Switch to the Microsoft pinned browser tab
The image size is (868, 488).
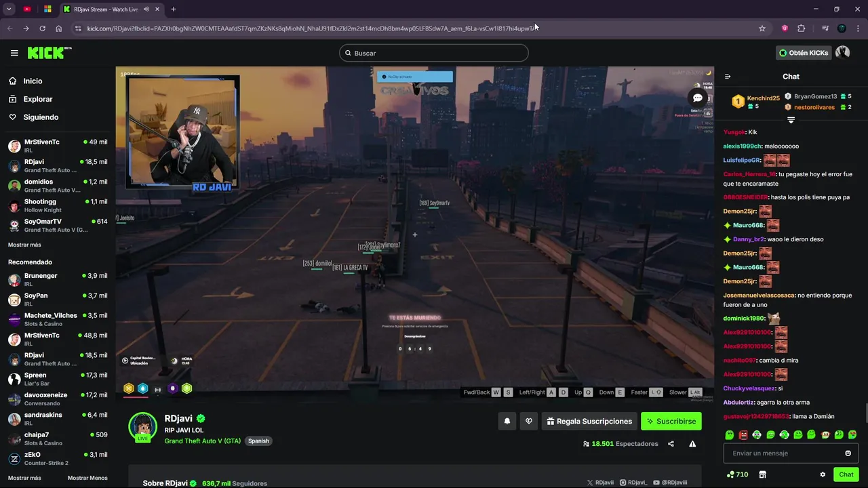(x=47, y=9)
